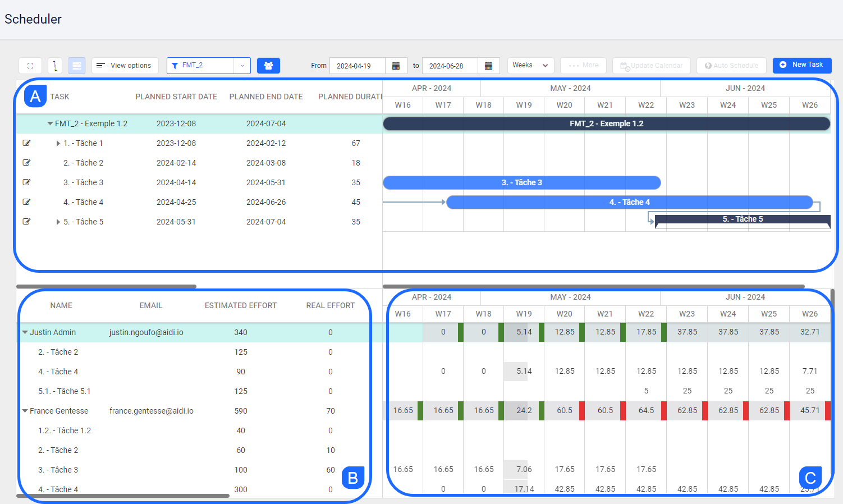Click the filter icon beside FMT_2

point(176,66)
